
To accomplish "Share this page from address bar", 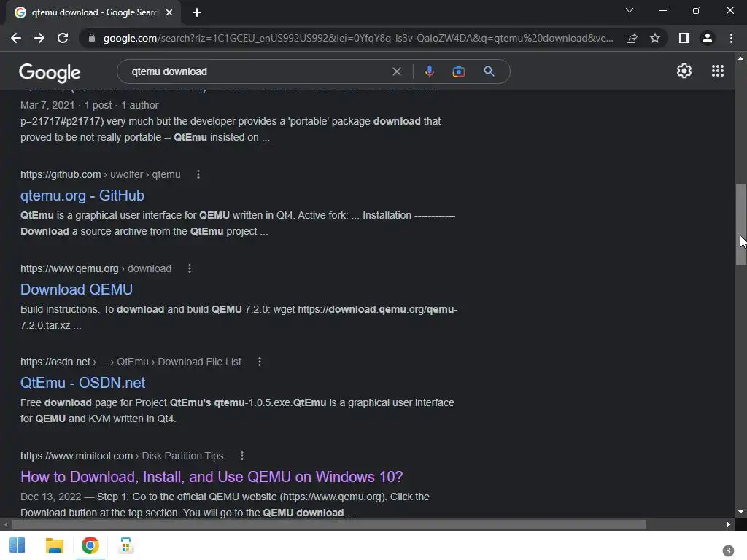I will [632, 38].
